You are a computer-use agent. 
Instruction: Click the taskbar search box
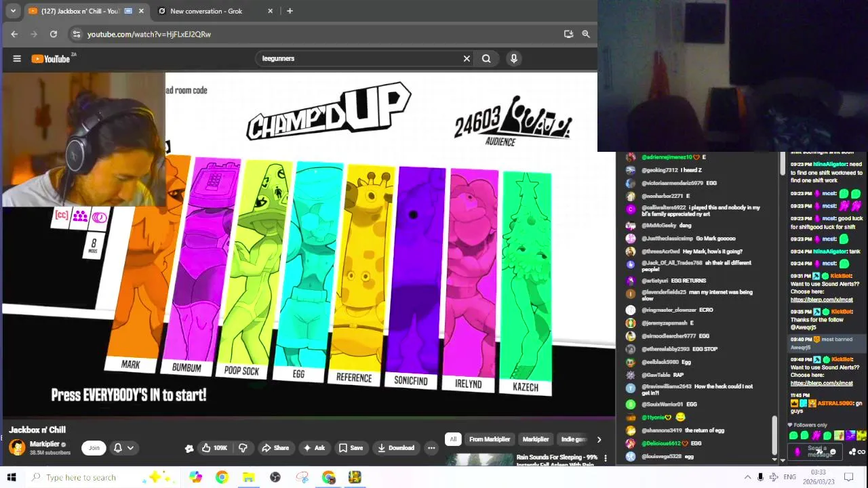(102, 477)
